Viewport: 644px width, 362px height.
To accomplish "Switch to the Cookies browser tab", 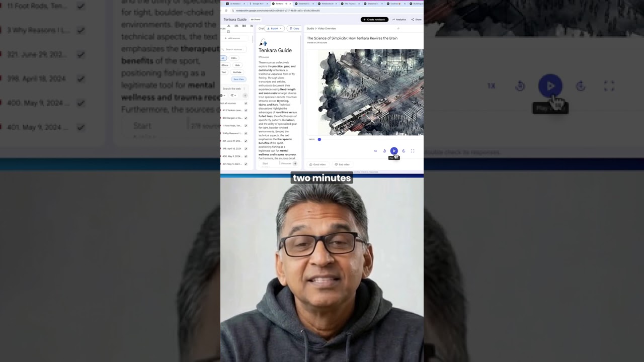I will [x=395, y=4].
